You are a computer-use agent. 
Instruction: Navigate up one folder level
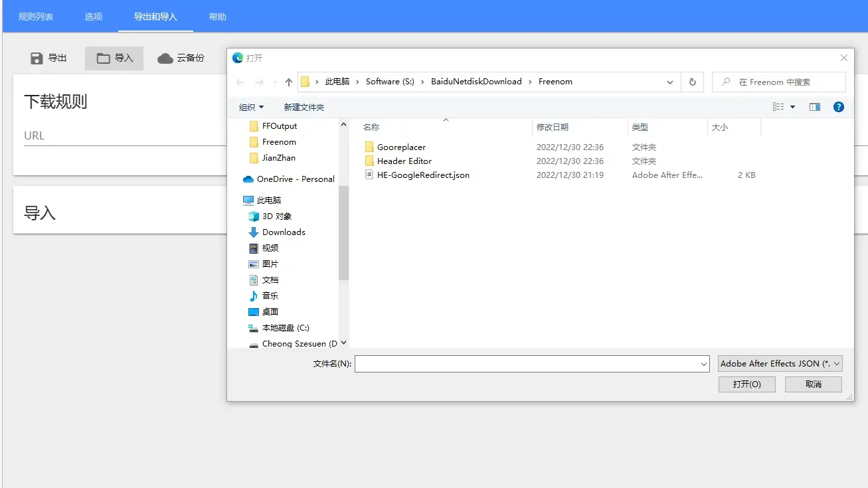coord(288,81)
